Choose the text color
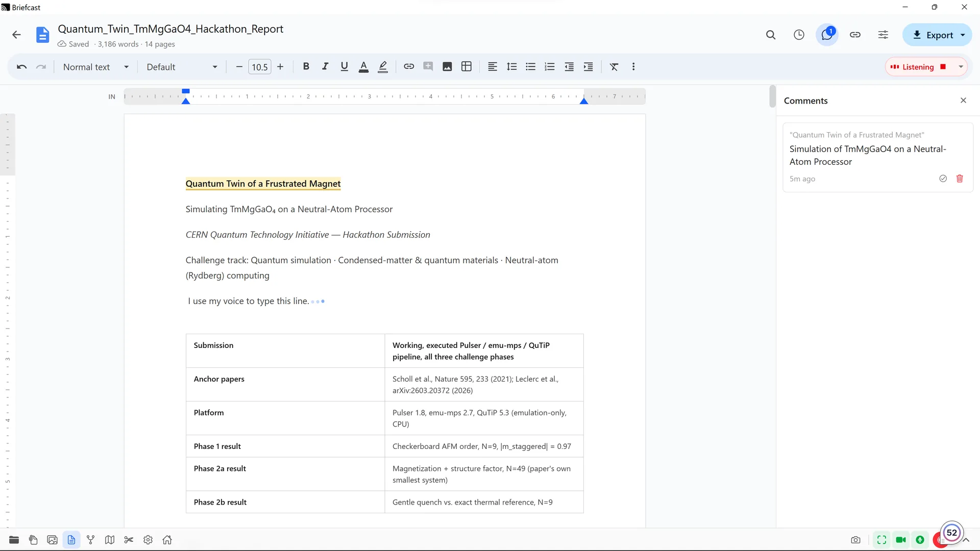This screenshot has height=551, width=980. click(x=363, y=67)
